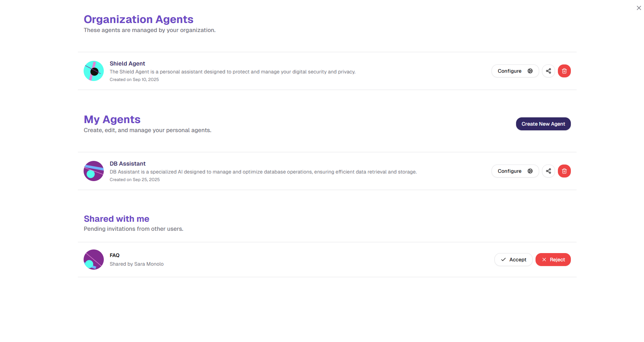Click the X icon inside the Reject button

coord(544,260)
